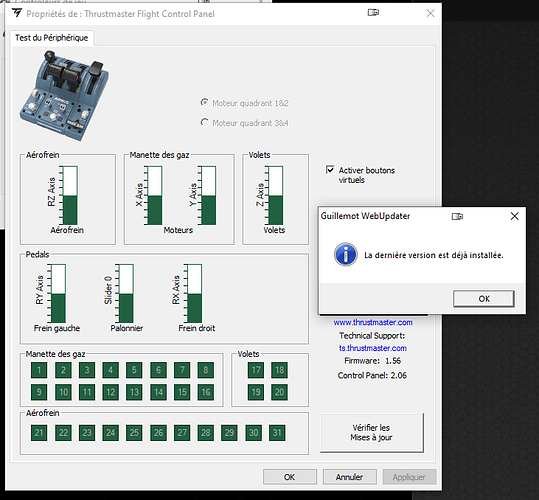Click the RZ Axis Aérofrein level bar

pyautogui.click(x=70, y=195)
